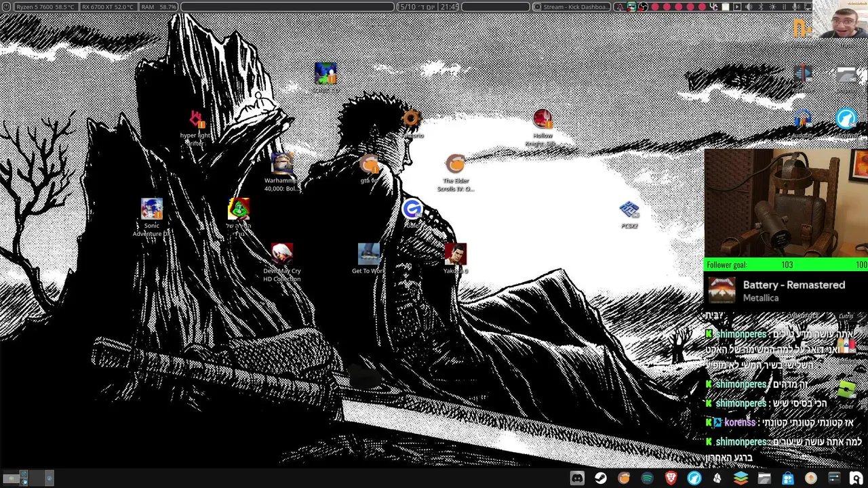Launch Hyper Light Drifter from desktop
This screenshot has height=488, width=868.
[x=195, y=127]
